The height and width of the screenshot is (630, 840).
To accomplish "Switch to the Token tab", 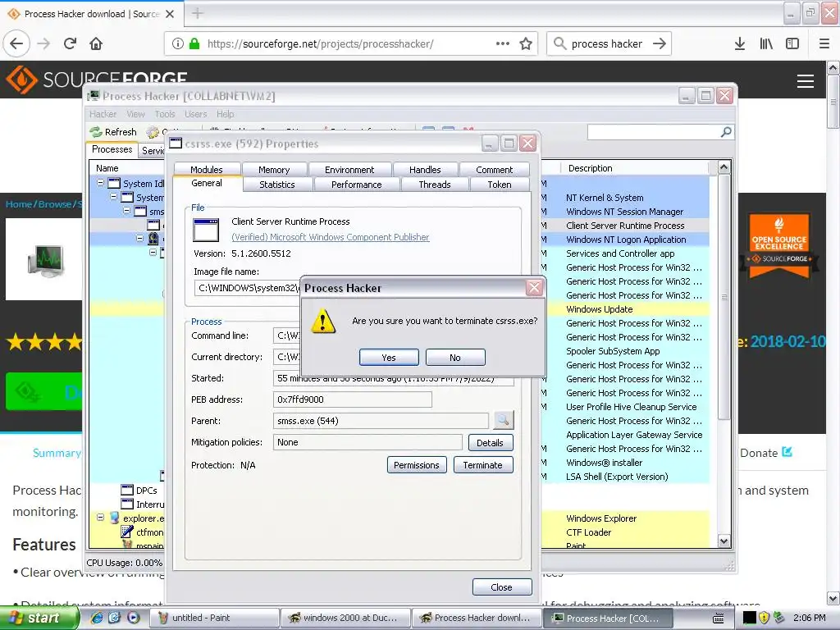I will (500, 185).
